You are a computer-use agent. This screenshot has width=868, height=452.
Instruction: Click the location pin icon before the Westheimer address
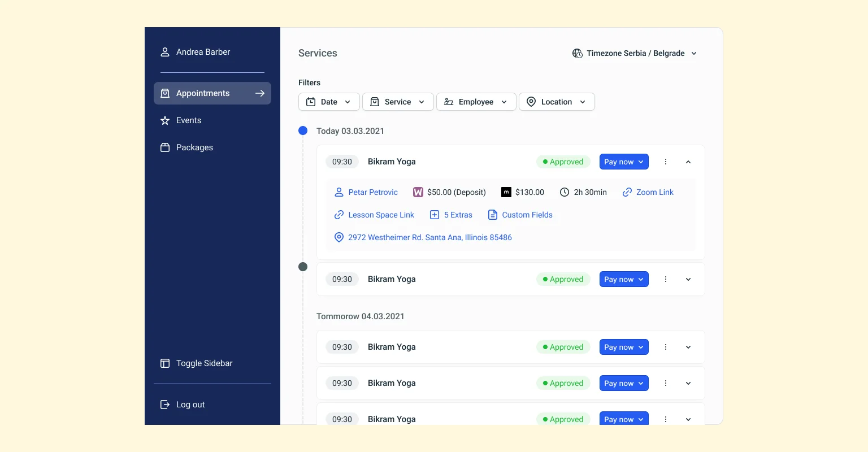point(338,237)
